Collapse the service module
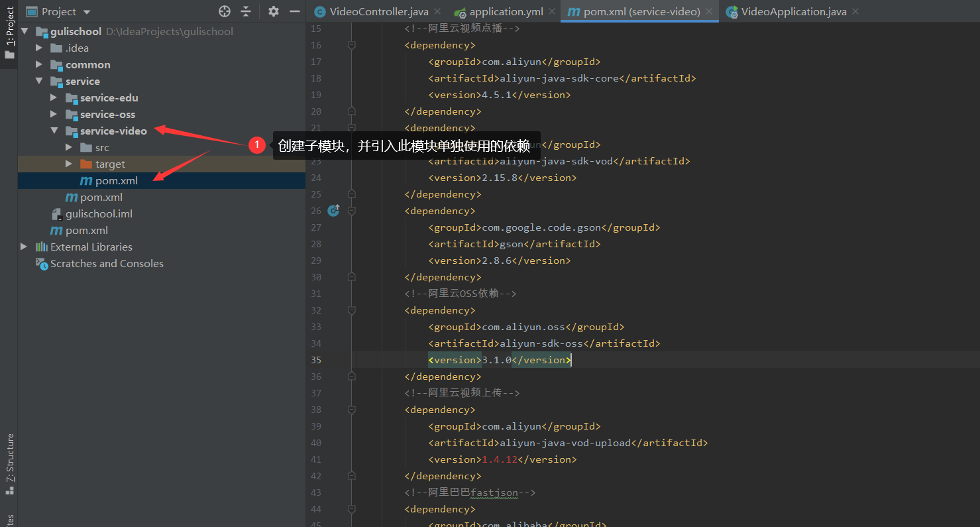The image size is (980, 527). [x=39, y=81]
